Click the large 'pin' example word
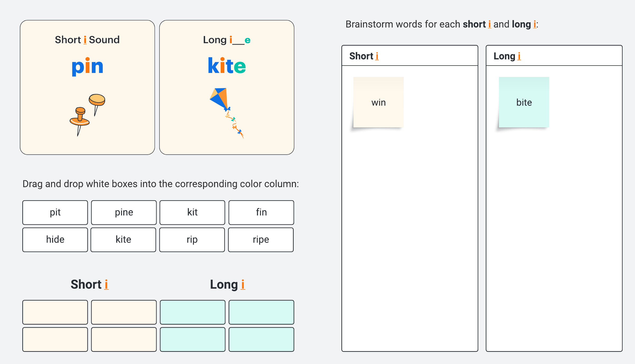 (87, 66)
